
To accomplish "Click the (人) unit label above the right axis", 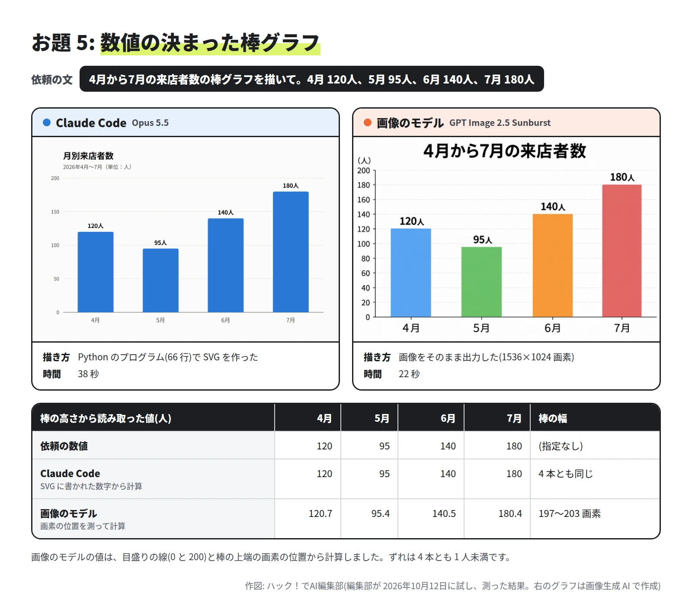I will click(x=364, y=160).
